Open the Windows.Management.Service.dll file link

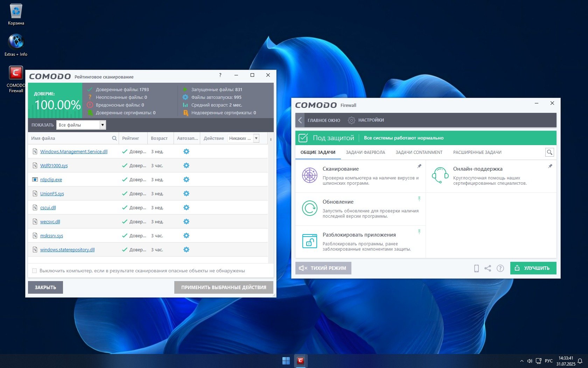click(74, 152)
